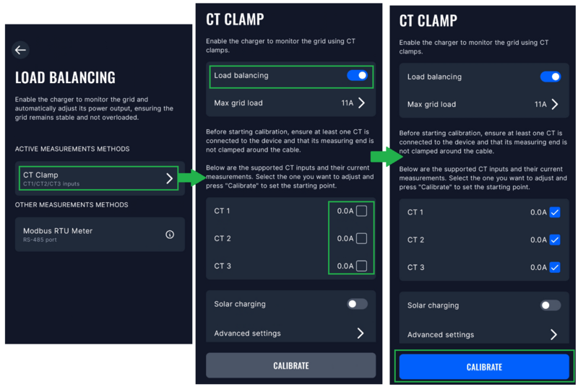Tap the back arrow on Load Balancing screen
578x392 pixels.
pyautogui.click(x=20, y=50)
